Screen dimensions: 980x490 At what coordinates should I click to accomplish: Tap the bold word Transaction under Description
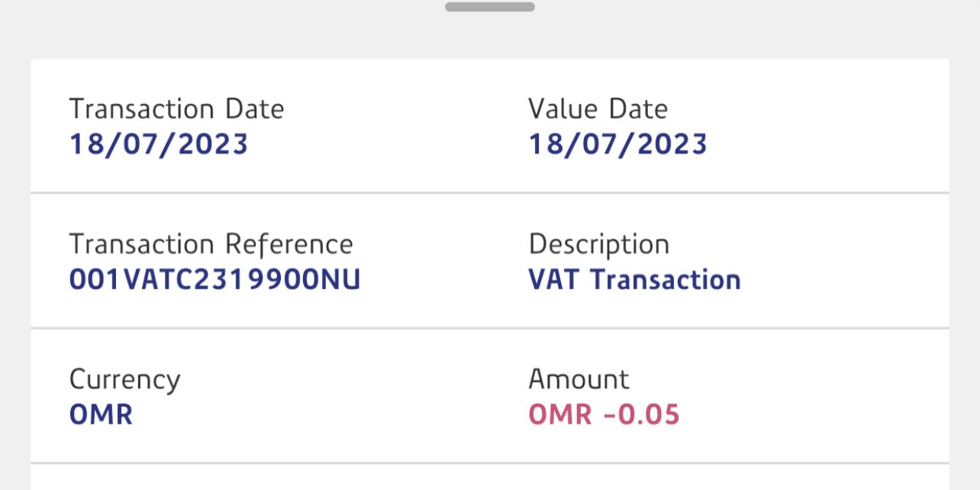click(x=666, y=280)
